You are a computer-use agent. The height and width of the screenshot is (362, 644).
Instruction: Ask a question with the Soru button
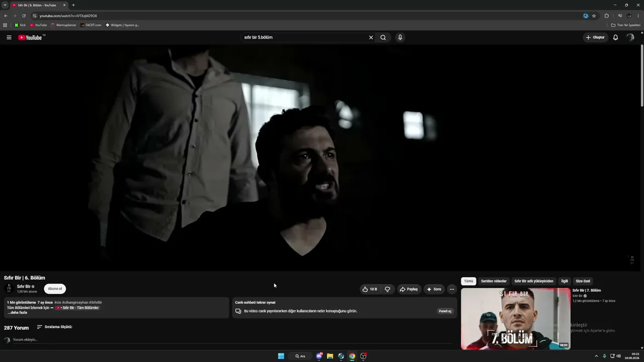tap(434, 289)
